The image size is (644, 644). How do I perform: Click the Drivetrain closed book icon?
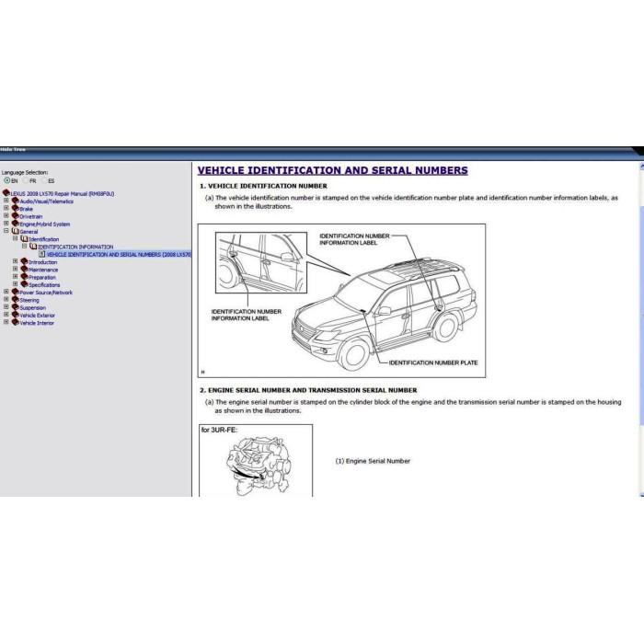point(16,216)
